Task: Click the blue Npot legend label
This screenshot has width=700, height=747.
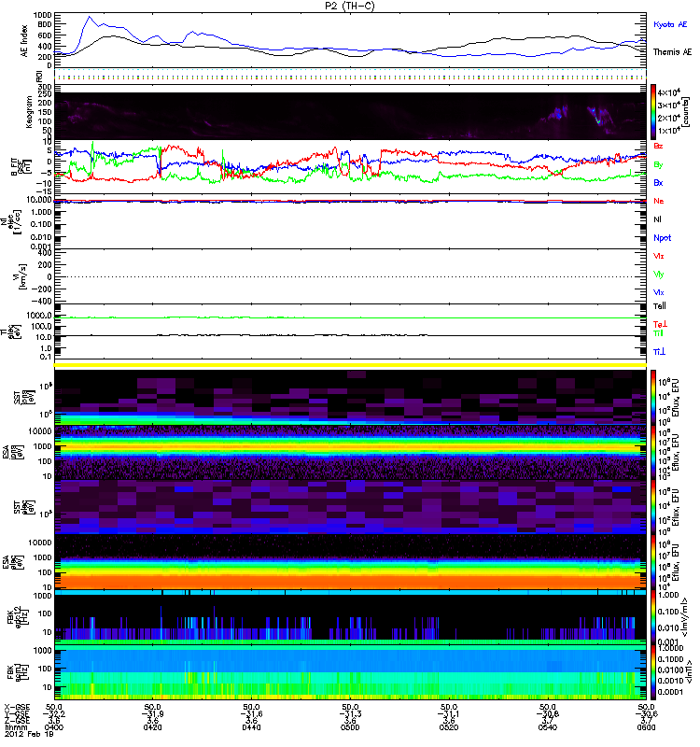Action: pyautogui.click(x=663, y=238)
